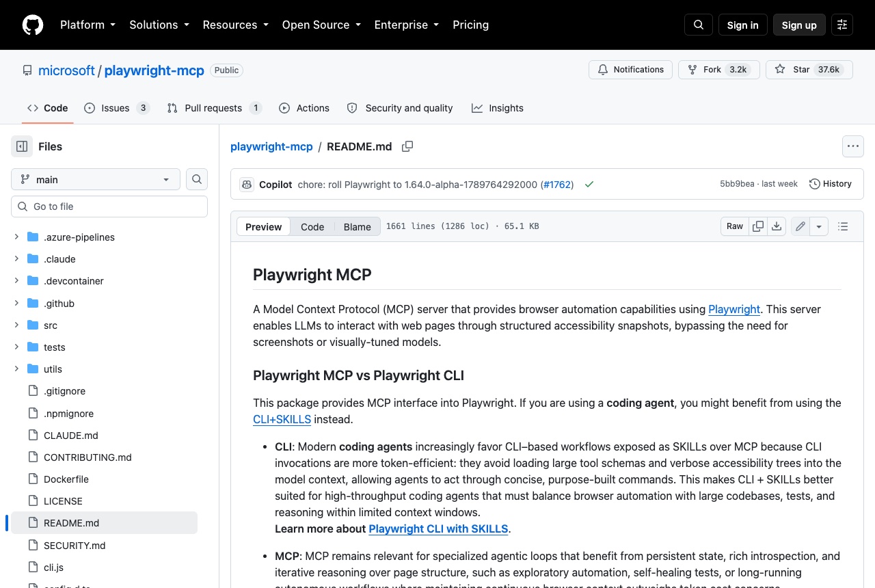Open commit link #1762
The height and width of the screenshot is (588, 875).
(x=557, y=185)
